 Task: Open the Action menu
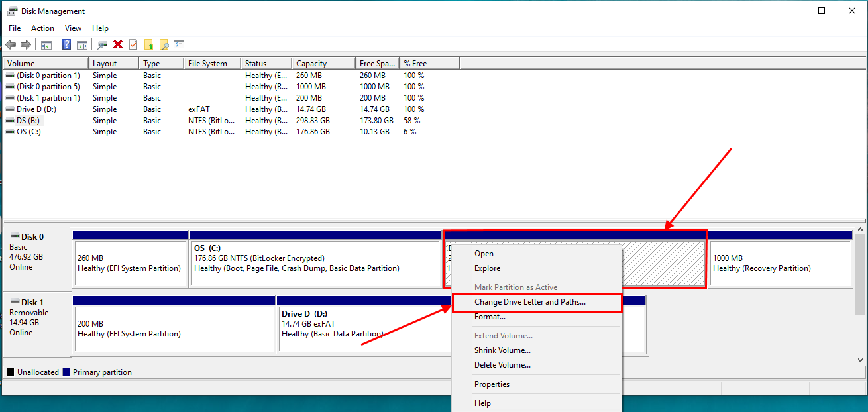42,28
